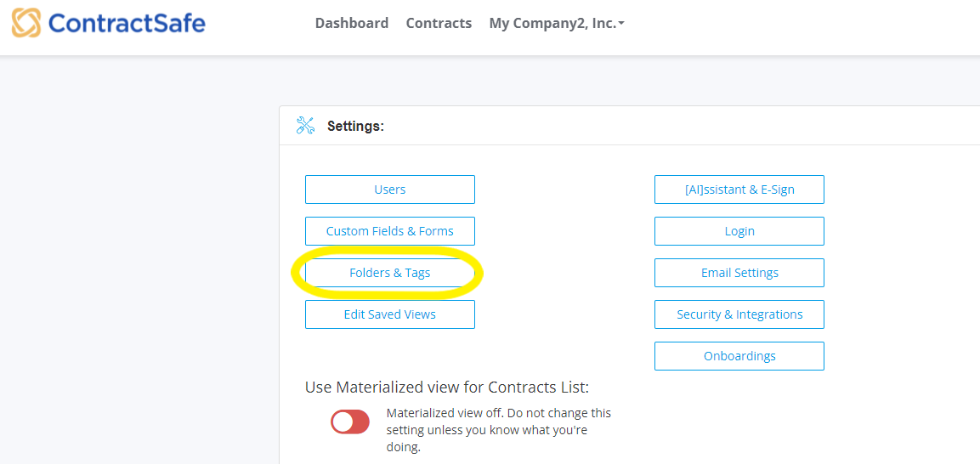Open Folders & Tags settings
This screenshot has width=980, height=464.
(x=390, y=273)
